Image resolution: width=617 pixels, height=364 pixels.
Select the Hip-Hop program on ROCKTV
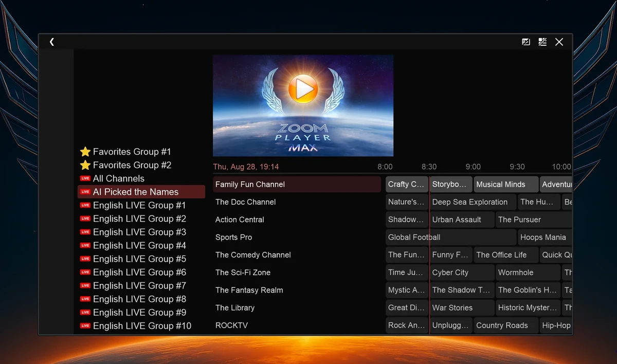[x=556, y=325]
